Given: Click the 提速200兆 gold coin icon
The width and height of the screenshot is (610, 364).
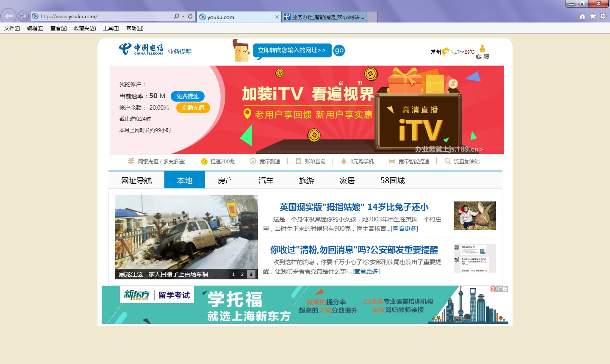Looking at the screenshot, I should [204, 161].
